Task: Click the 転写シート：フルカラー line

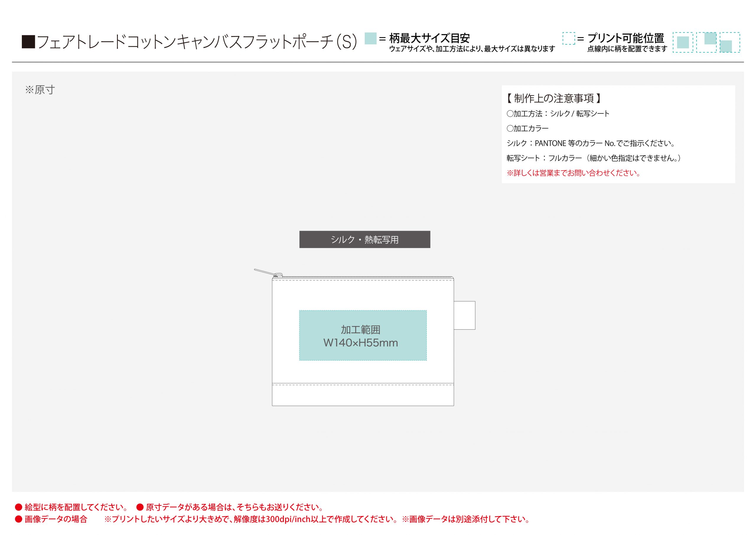Action: (594, 158)
